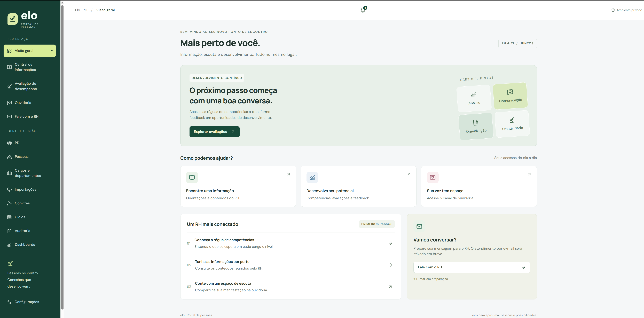Screen dimensions: 644x318
Task: Click the envelope icon above Vamos conversar
Action: pyautogui.click(x=419, y=226)
